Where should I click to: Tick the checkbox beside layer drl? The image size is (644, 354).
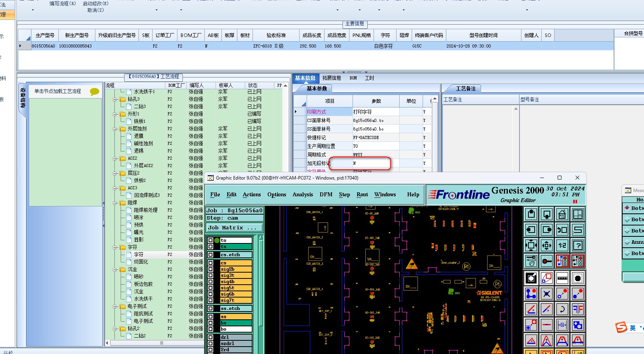[211, 337]
